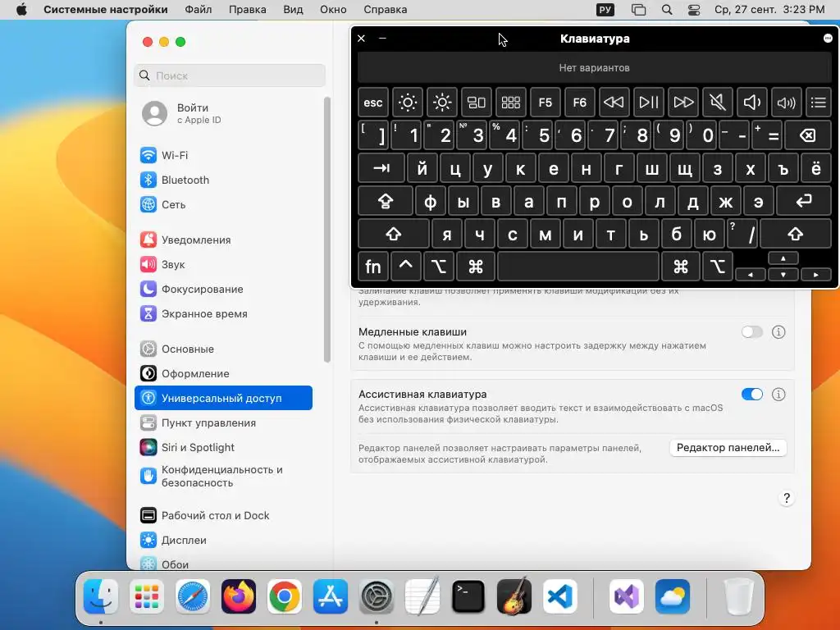Click the left command key
840x630 pixels.
(476, 267)
